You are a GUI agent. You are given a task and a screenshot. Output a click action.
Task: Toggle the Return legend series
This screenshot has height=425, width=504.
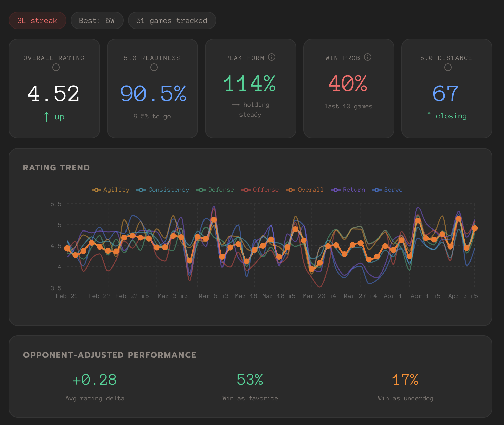pyautogui.click(x=348, y=190)
